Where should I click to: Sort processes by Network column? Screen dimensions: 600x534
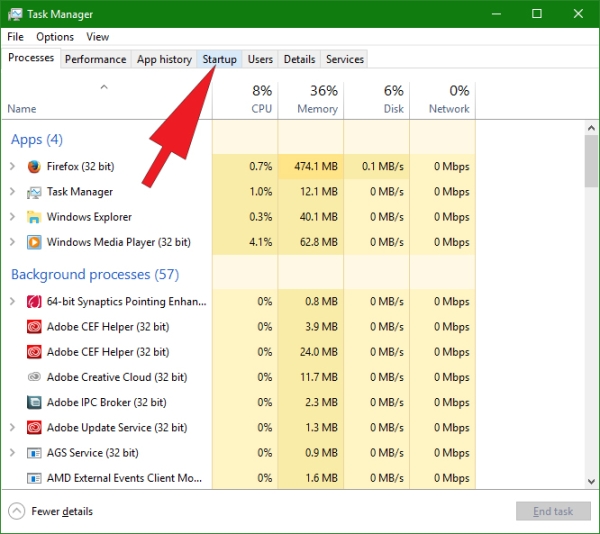click(443, 99)
